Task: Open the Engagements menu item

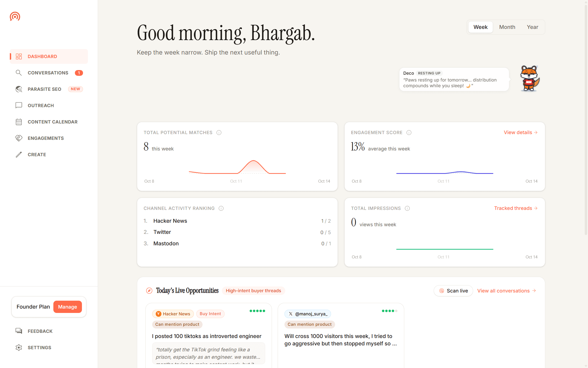Action: [49, 138]
